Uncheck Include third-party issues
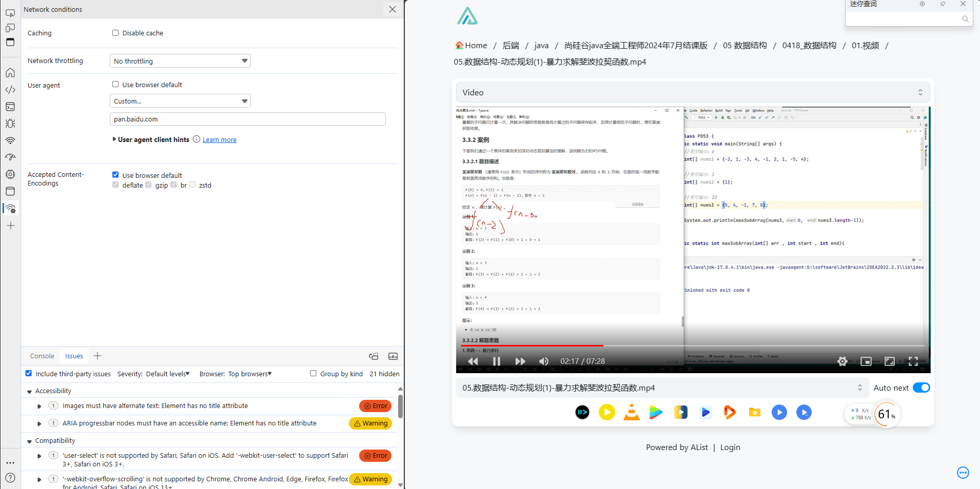The width and height of the screenshot is (980, 489). pyautogui.click(x=29, y=373)
